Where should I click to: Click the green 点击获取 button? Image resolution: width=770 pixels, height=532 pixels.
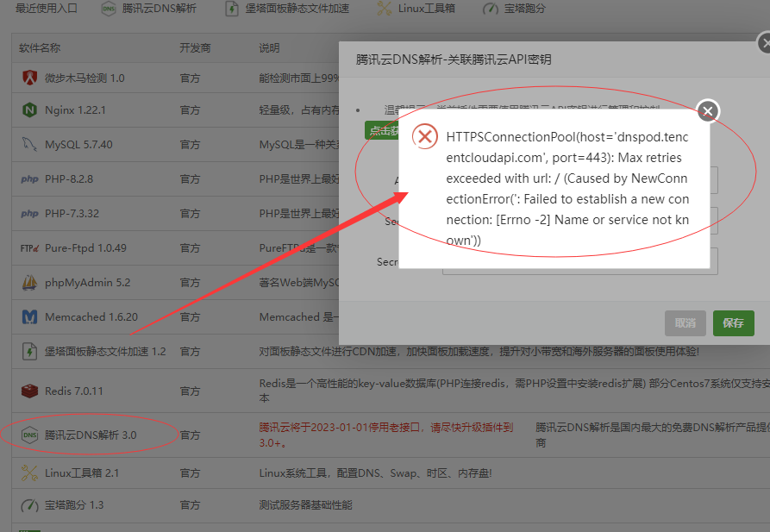click(x=382, y=130)
